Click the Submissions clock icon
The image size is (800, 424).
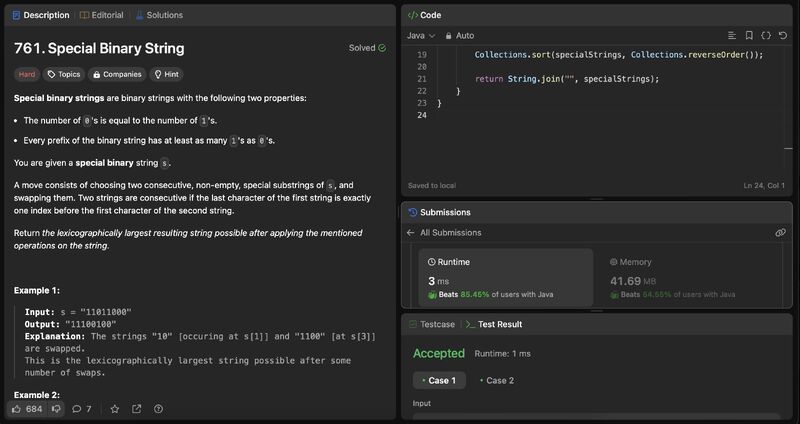click(413, 212)
